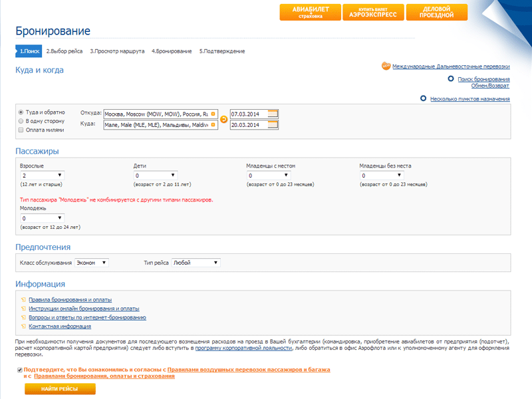Click the Найти рейсы button
Image resolution: width=532 pixels, height=399 pixels.
click(x=60, y=389)
